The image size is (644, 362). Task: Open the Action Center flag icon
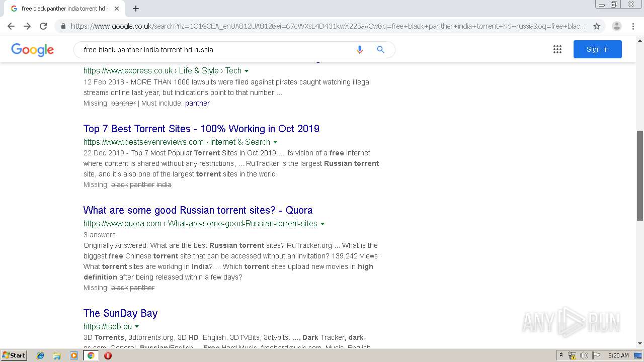pyautogui.click(x=596, y=355)
